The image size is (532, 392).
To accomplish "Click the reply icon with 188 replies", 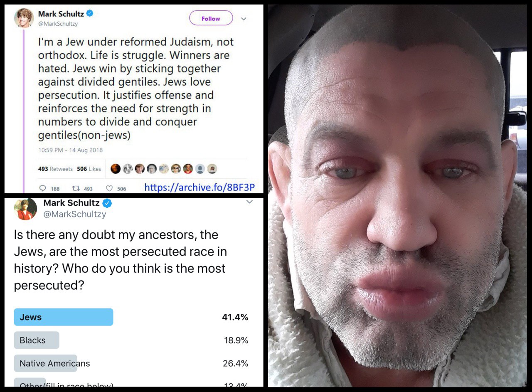I will coord(42,188).
